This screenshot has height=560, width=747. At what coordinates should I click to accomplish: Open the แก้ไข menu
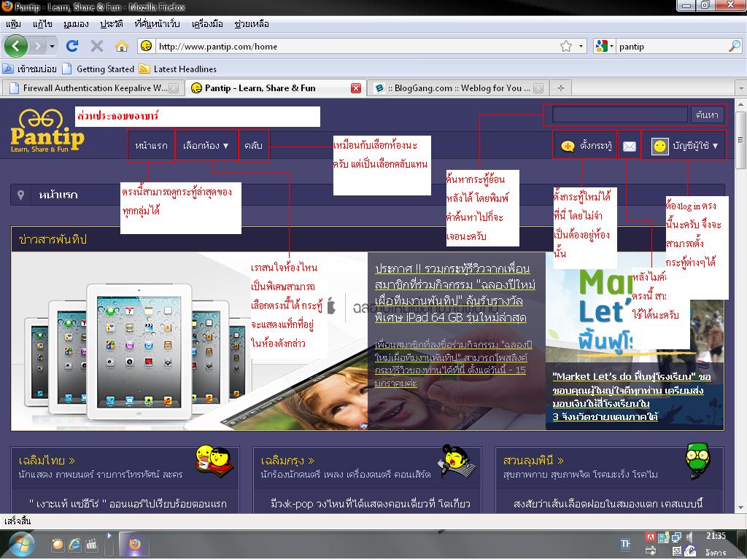[x=42, y=24]
